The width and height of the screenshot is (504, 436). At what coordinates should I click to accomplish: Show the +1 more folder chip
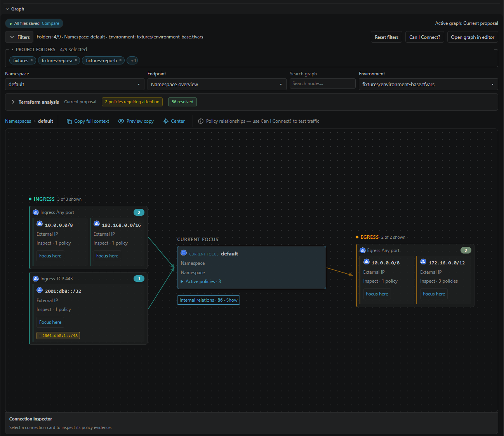pyautogui.click(x=132, y=61)
